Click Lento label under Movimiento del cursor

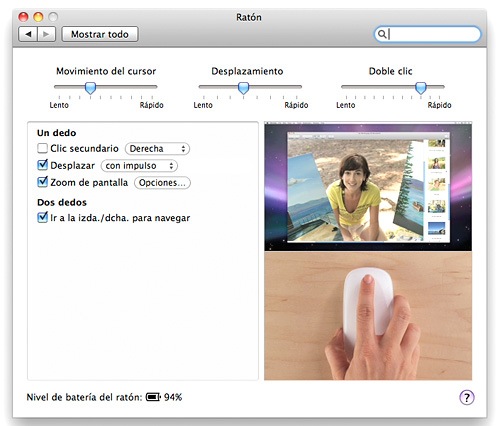[59, 105]
